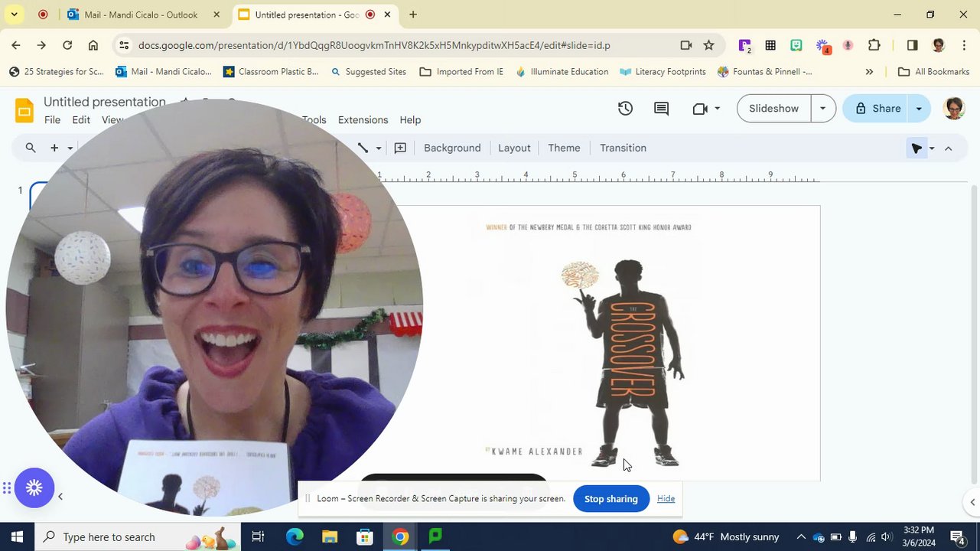
Task: Close the Untitled presentation tab
Action: 388,15
